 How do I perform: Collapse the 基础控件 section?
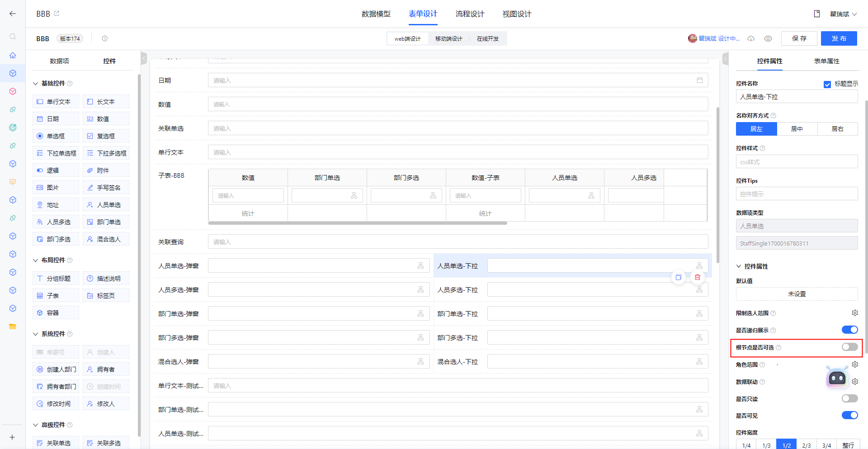(36, 84)
